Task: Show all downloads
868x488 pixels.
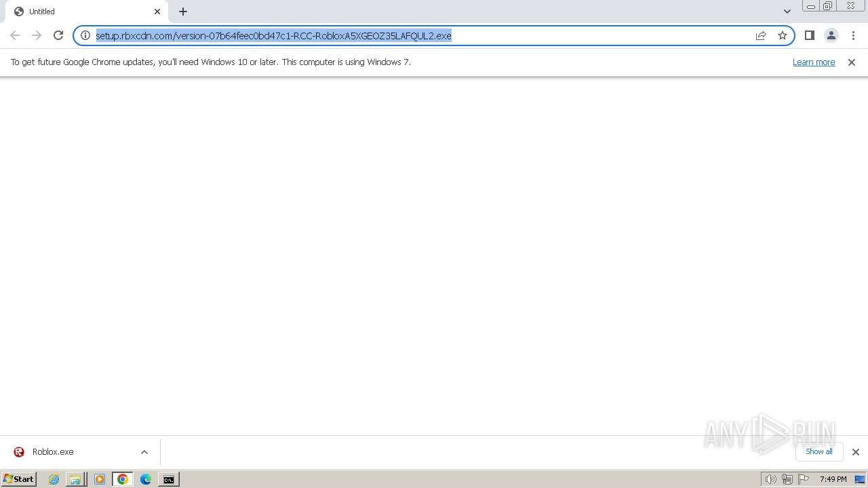Action: pos(819,451)
